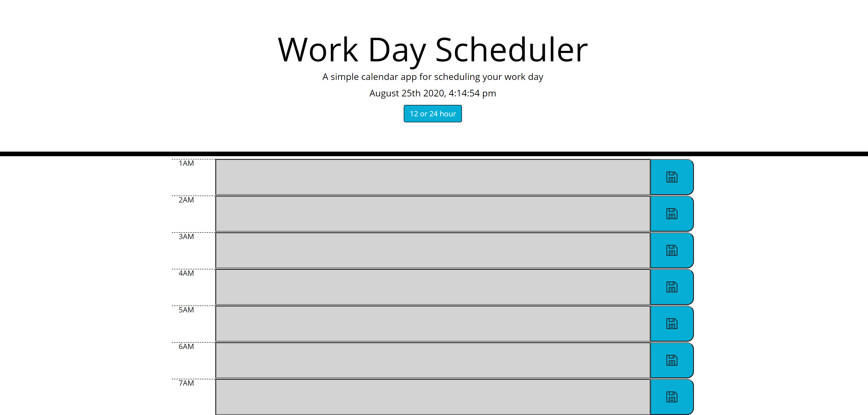Click the 7AM hour label
Viewport: 868px width, 415px height.
[x=186, y=383]
